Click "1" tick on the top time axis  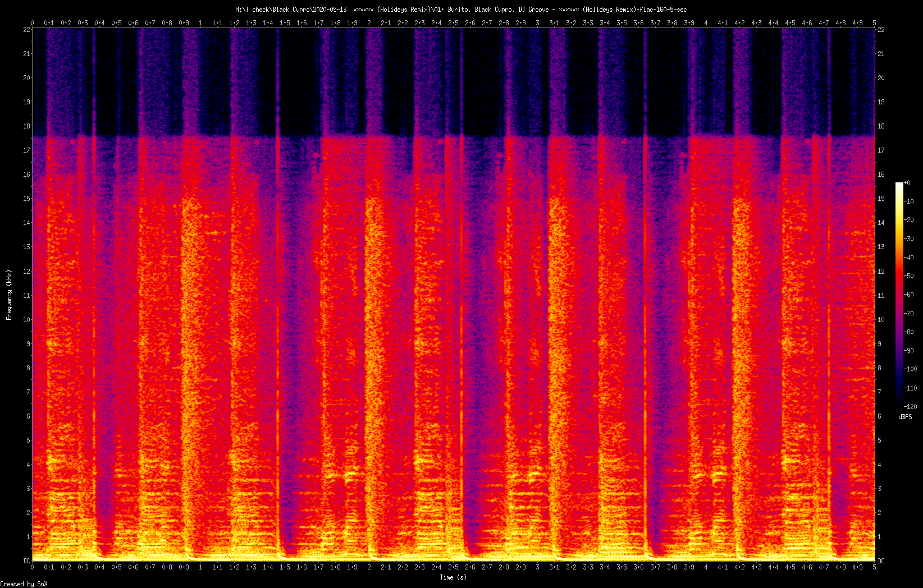click(x=200, y=23)
